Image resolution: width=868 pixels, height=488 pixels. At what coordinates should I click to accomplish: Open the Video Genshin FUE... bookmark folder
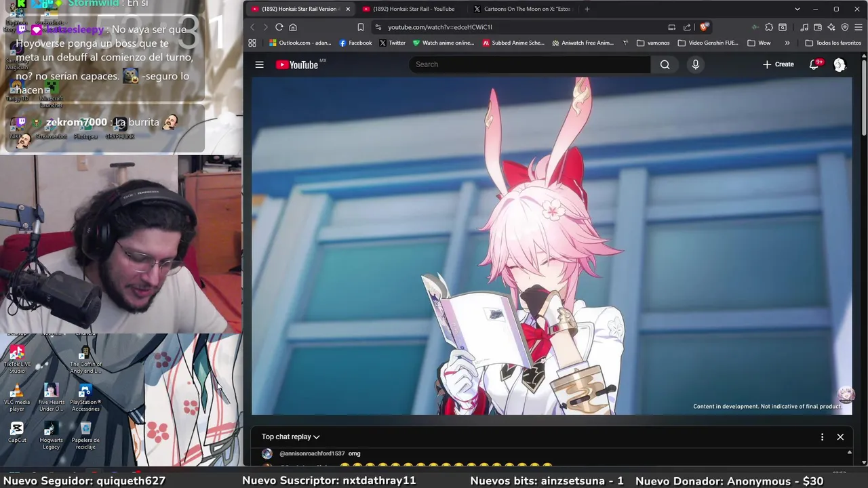point(708,43)
